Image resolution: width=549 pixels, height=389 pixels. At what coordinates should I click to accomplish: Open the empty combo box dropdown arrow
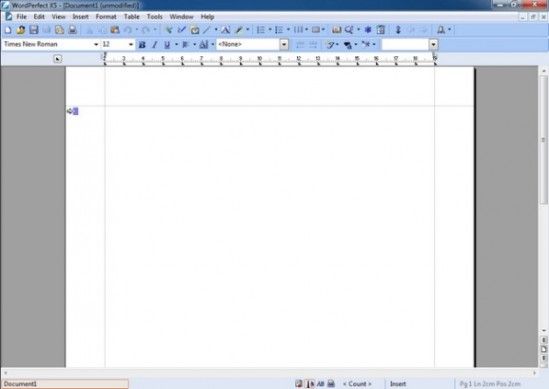[433, 44]
